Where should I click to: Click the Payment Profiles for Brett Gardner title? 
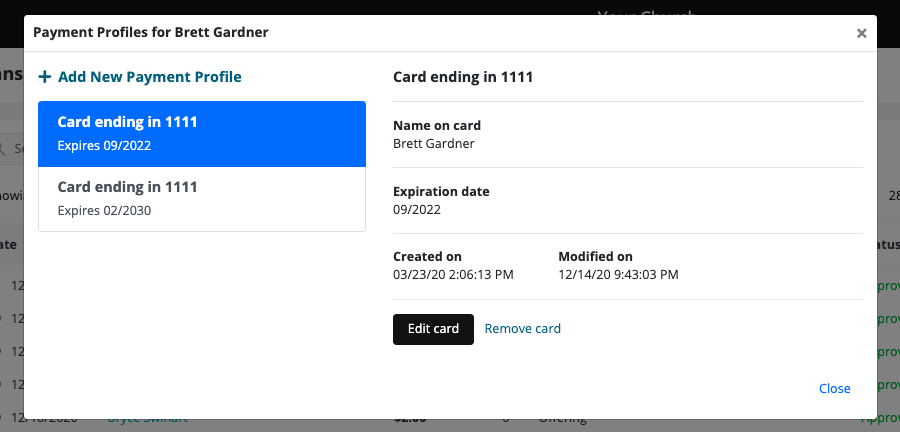(150, 32)
